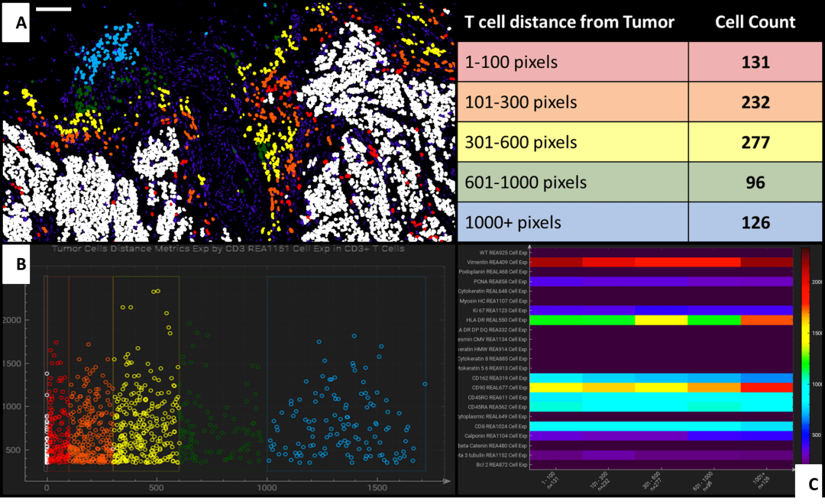This screenshot has height=504, width=825.
Task: Click the cell count value 277
Action: (755, 142)
